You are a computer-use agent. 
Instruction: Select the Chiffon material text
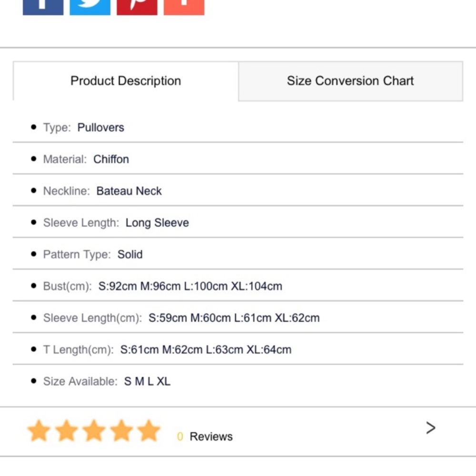point(111,159)
